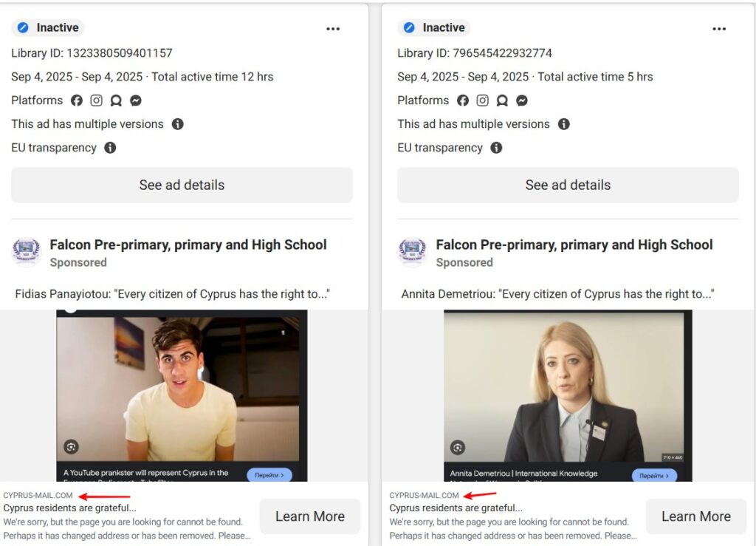Click multiple versions info icon in Fidias card
The image size is (756, 546).
click(178, 124)
